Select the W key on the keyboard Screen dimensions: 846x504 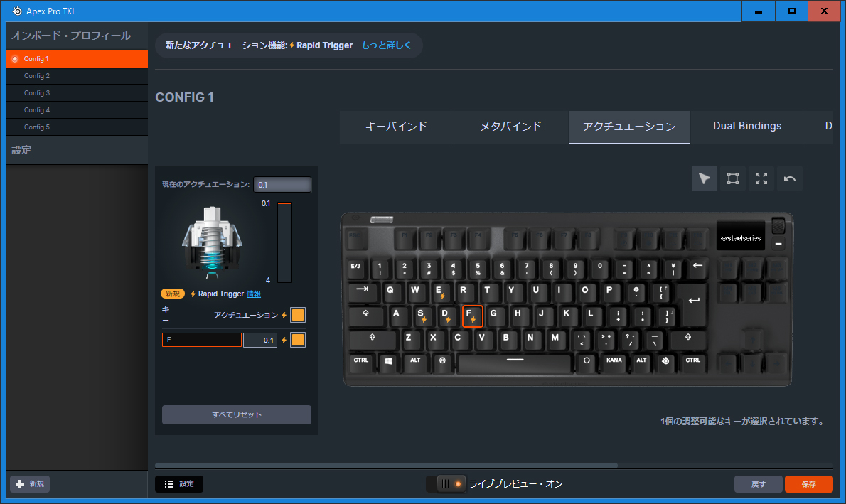[x=415, y=291]
